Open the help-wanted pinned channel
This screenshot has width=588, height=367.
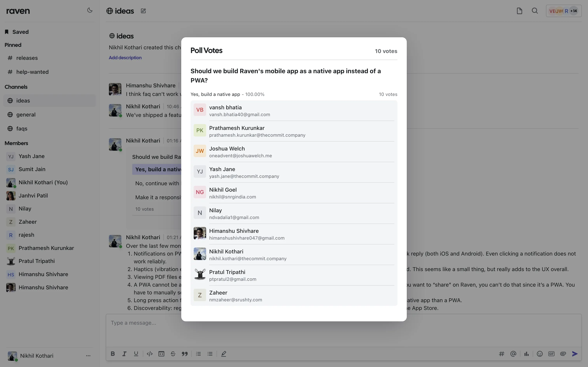coord(32,72)
